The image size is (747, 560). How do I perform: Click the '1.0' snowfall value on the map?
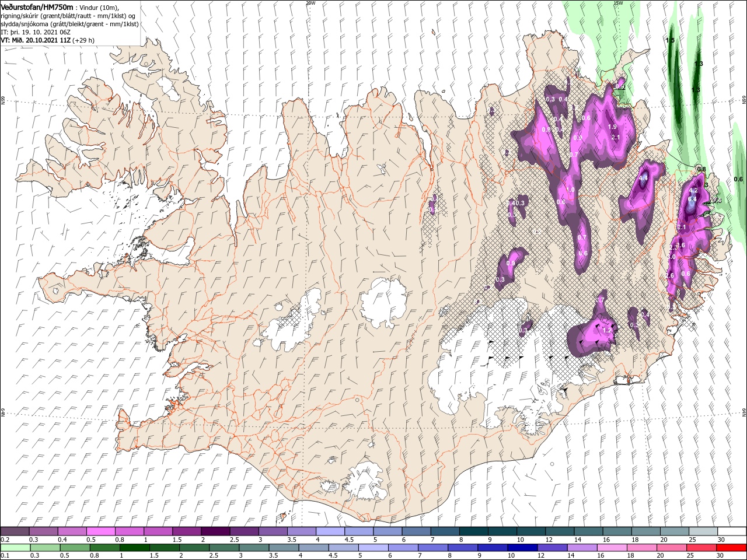[x=571, y=190]
